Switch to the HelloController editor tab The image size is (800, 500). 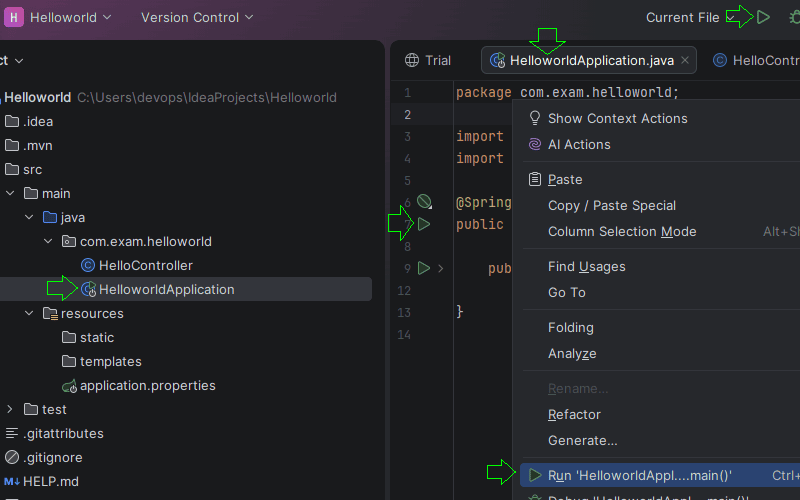756,60
